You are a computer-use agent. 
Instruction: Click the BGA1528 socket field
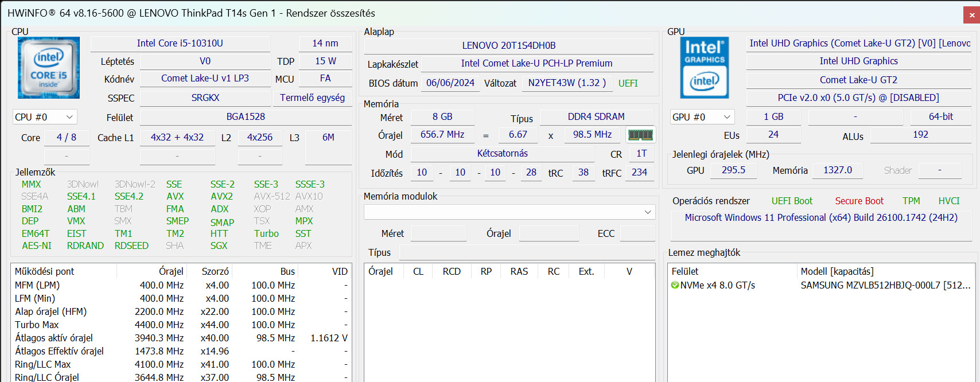(246, 117)
